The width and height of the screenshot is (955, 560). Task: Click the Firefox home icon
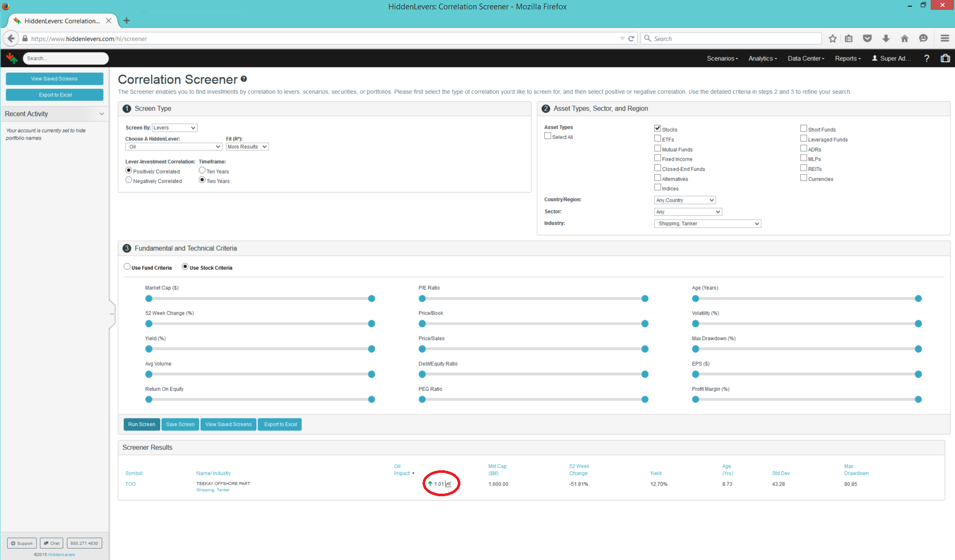pos(905,38)
